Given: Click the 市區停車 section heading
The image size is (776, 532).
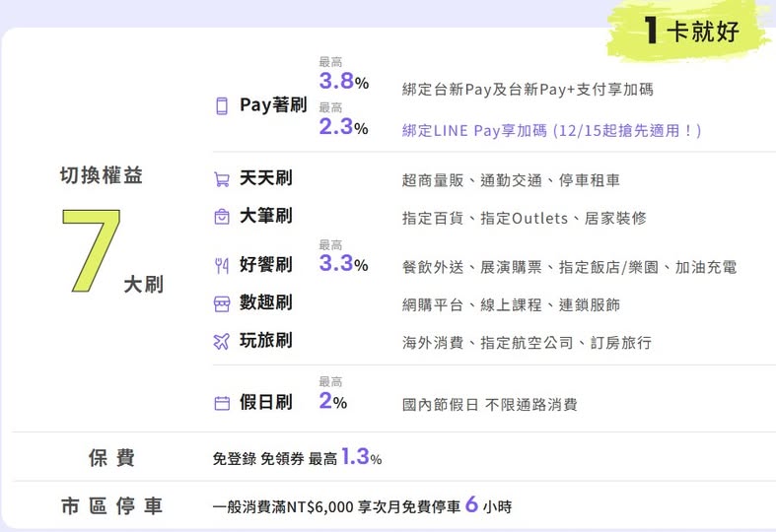Looking at the screenshot, I should click(110, 507).
